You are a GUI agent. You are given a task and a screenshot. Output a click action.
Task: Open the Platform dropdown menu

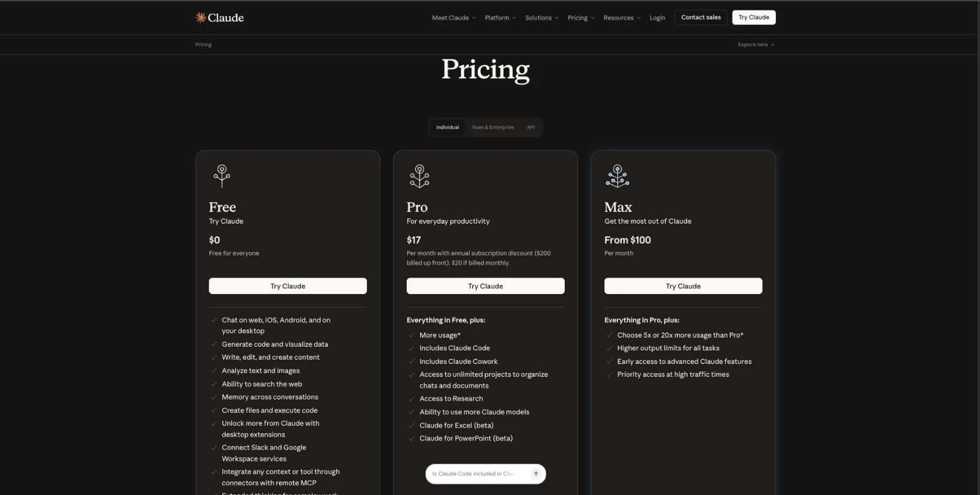(x=500, y=18)
